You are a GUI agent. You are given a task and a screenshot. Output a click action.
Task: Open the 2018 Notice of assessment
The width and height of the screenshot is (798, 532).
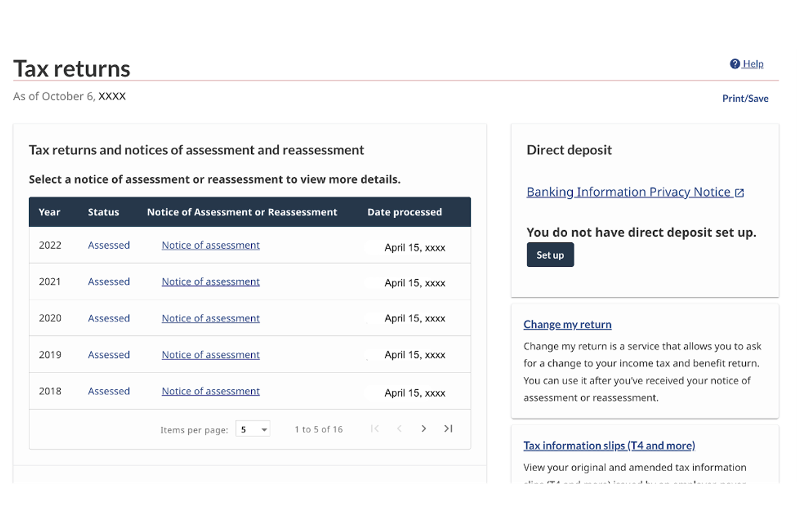point(211,391)
